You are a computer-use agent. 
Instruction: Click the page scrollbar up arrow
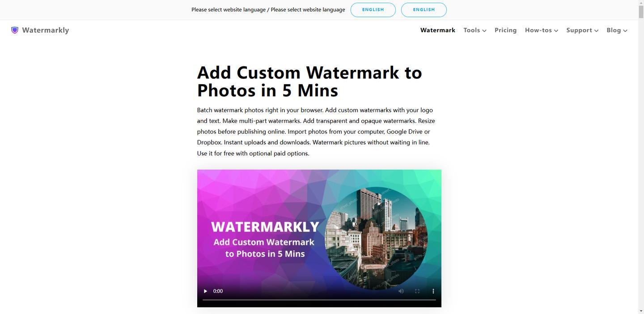click(641, 3)
